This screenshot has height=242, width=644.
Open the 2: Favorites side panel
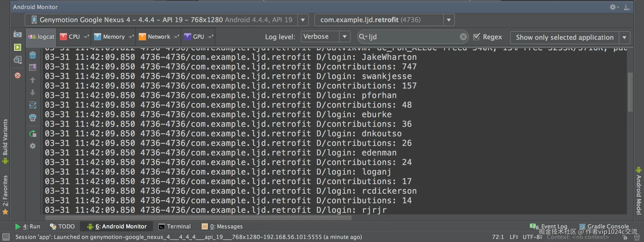click(x=5, y=195)
